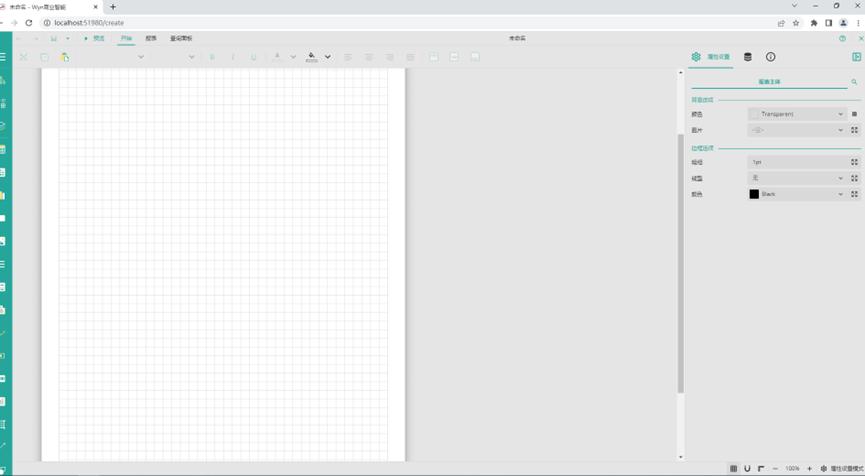
Task: Open the background color Transparent dropdown
Action: pyautogui.click(x=797, y=114)
